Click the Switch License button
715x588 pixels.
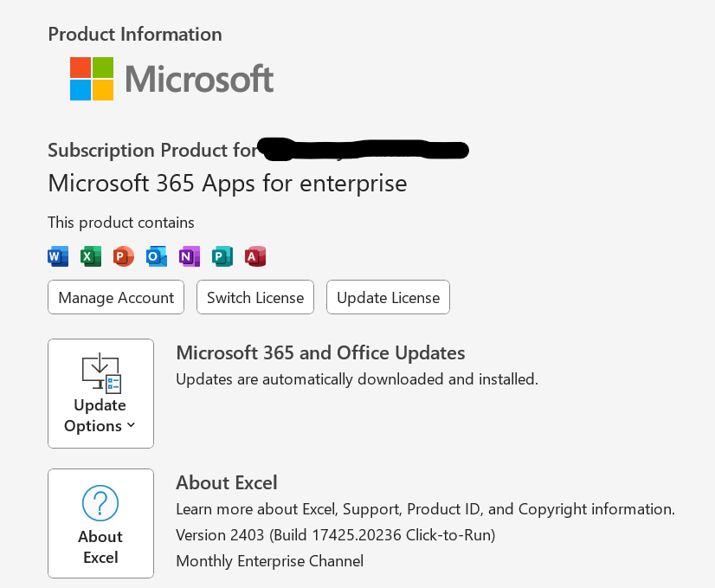pos(254,297)
